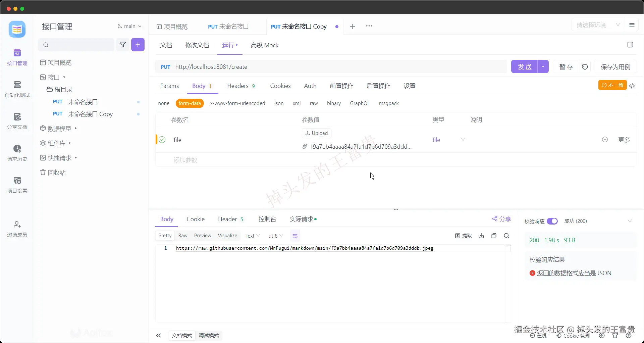Image resolution: width=644 pixels, height=343 pixels.
Task: Click 提取 to extract from the response
Action: pyautogui.click(x=463, y=236)
